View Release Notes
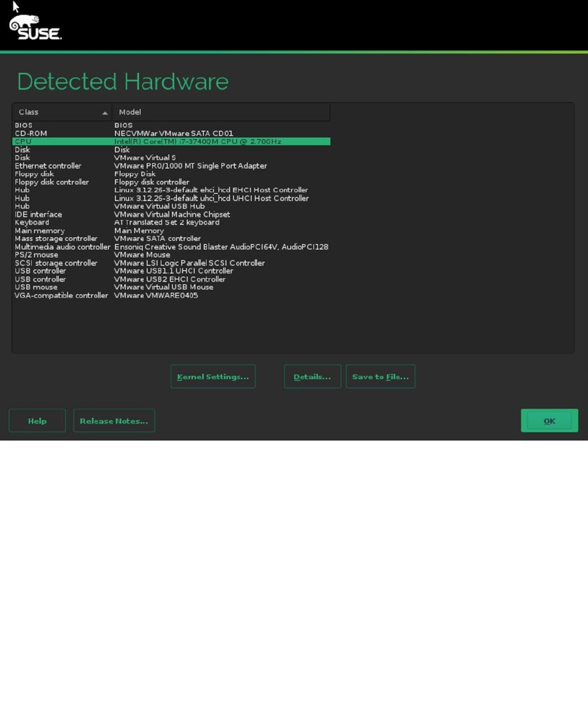588x716 pixels. (x=114, y=421)
